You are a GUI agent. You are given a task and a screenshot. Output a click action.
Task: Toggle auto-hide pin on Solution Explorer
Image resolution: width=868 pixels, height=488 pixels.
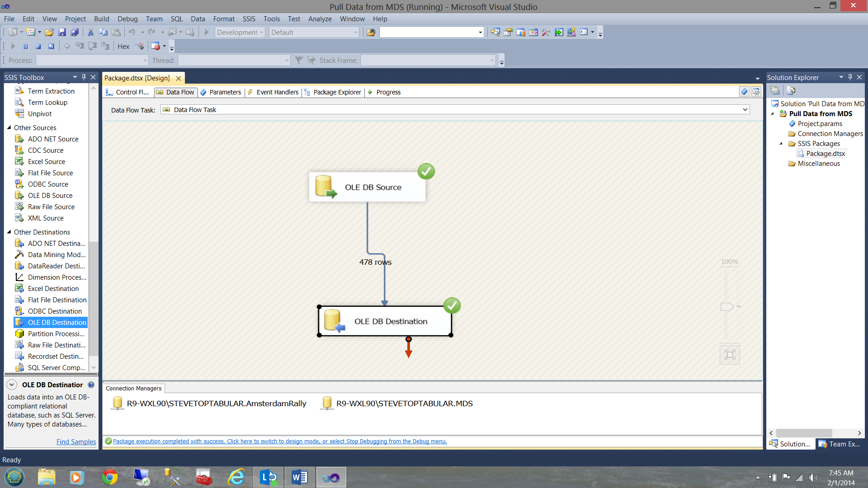(x=850, y=77)
